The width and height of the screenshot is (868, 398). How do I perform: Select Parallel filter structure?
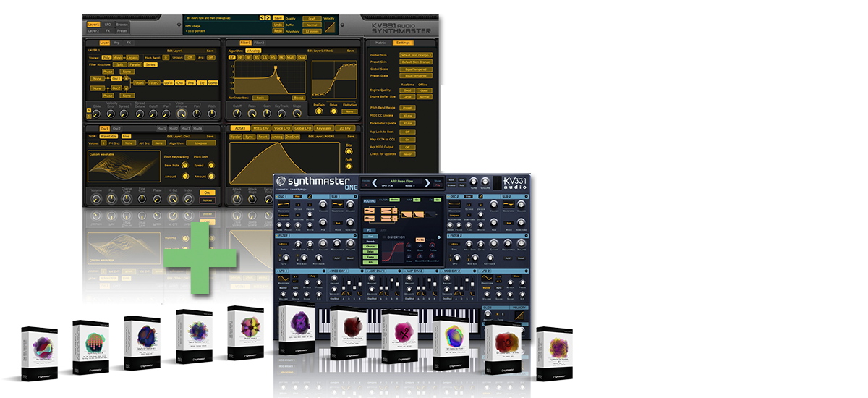tap(134, 64)
